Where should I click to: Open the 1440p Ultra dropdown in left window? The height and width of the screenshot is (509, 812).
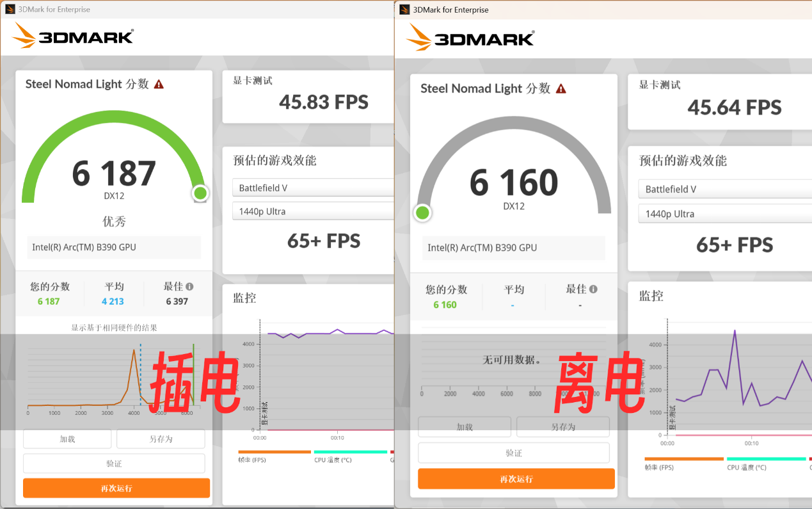(313, 211)
